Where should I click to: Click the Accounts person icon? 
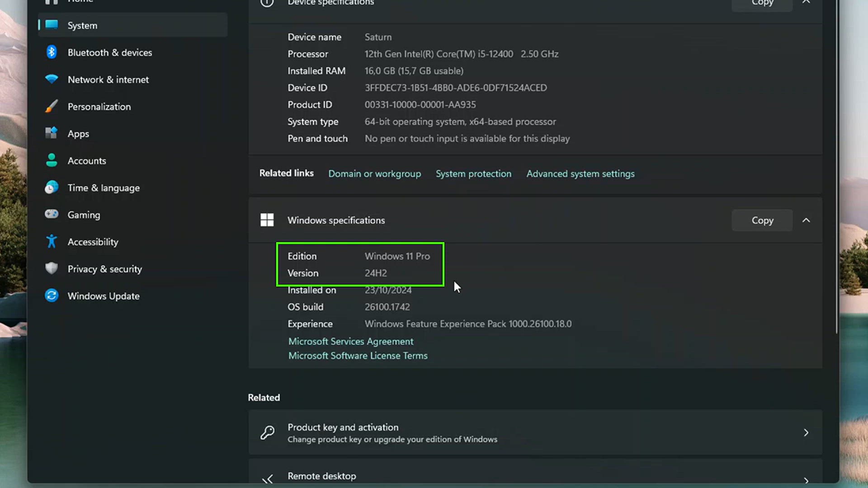point(52,160)
